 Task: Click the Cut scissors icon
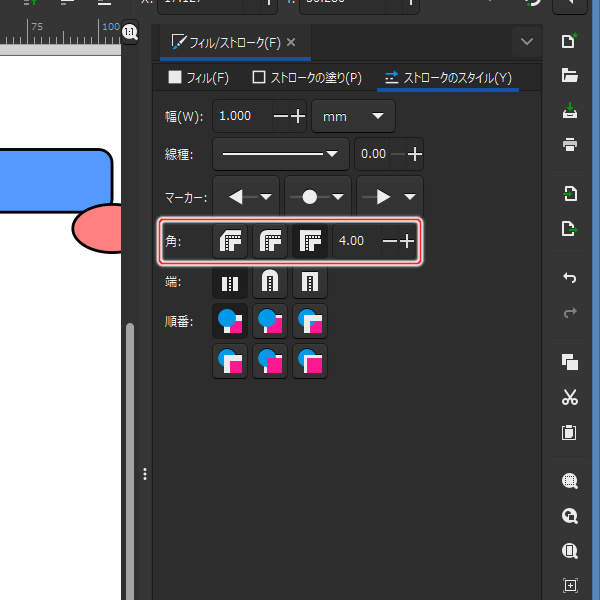(x=569, y=397)
